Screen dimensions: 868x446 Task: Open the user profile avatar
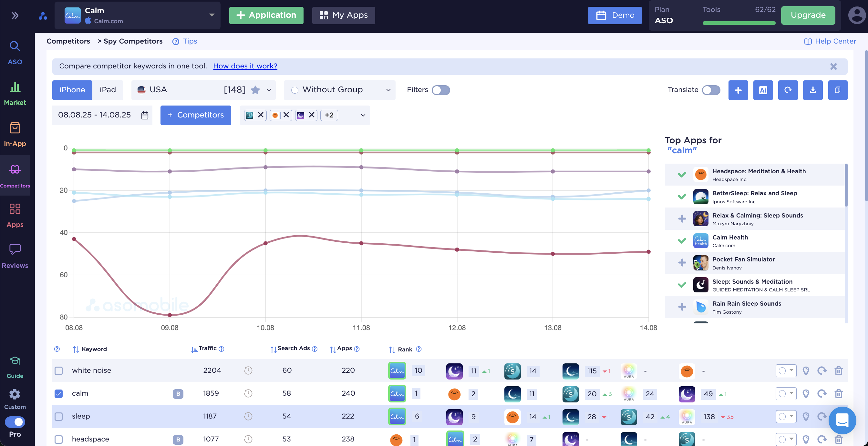point(857,15)
